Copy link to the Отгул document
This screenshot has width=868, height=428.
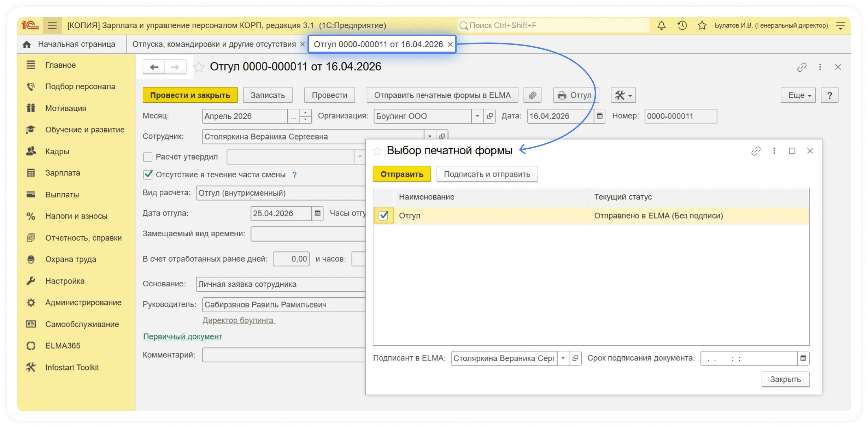pyautogui.click(x=802, y=67)
